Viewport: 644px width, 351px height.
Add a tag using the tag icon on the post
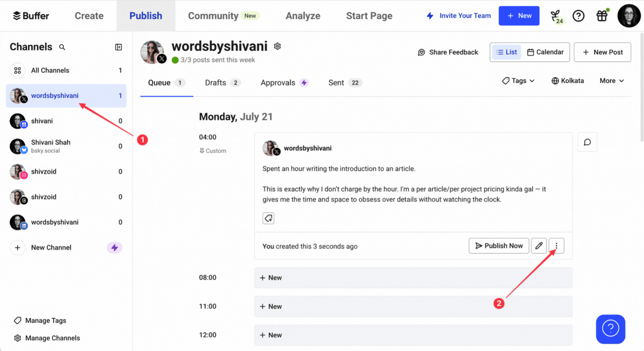tap(268, 218)
